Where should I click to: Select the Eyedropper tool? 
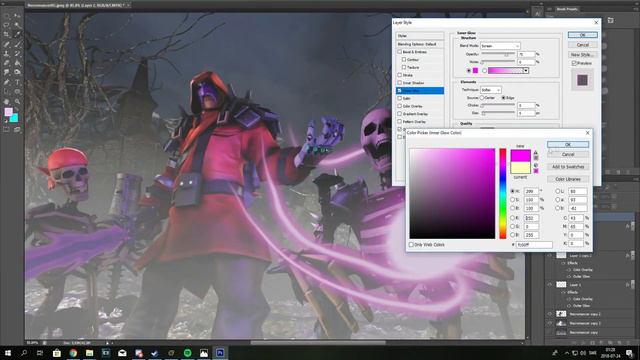(17, 35)
